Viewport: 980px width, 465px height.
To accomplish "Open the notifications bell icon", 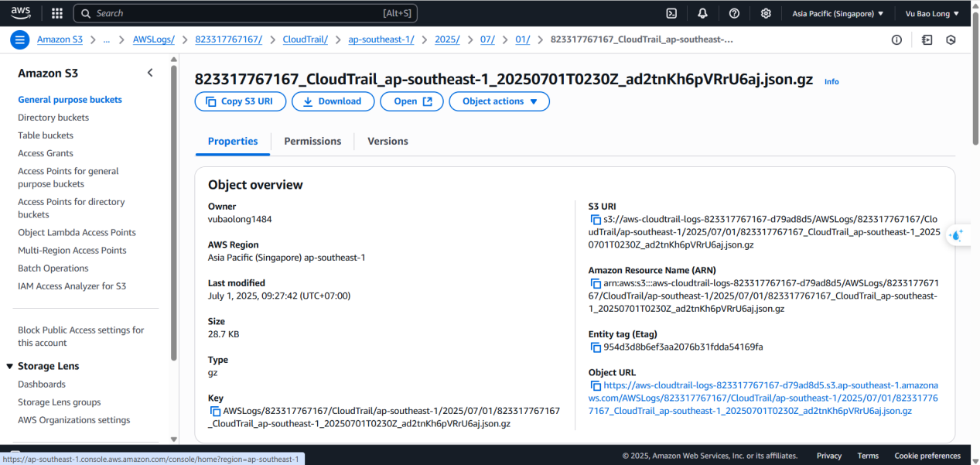I will [702, 13].
